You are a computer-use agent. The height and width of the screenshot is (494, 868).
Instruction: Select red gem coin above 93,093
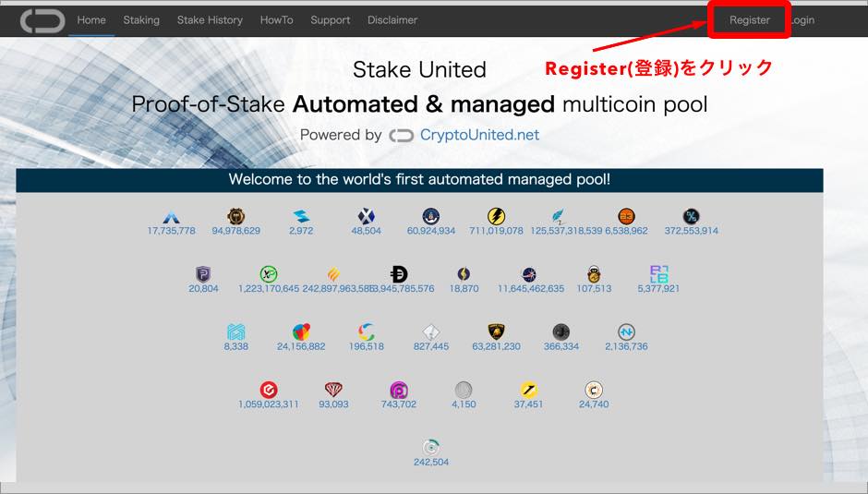click(x=333, y=390)
